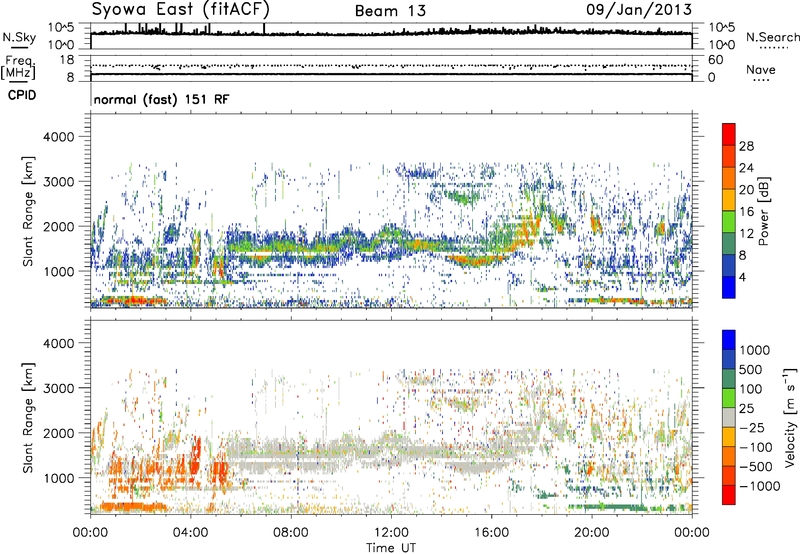Image resolution: width=800 pixels, height=554 pixels.
Task: Click the "-100" label on the velocity colorbar
Action: 757,447
